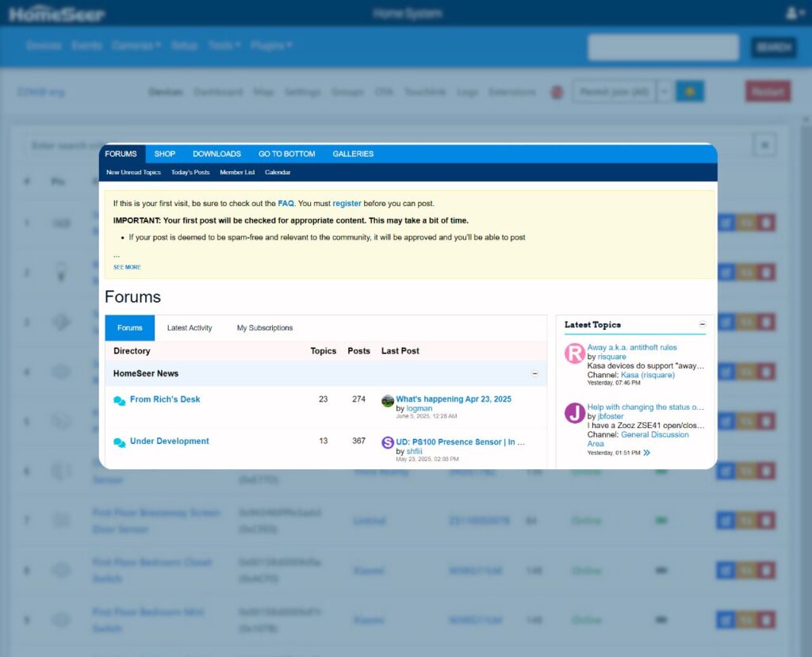The height and width of the screenshot is (657, 812).
Task: Collapse the Latest Topics panel
Action: [702, 325]
